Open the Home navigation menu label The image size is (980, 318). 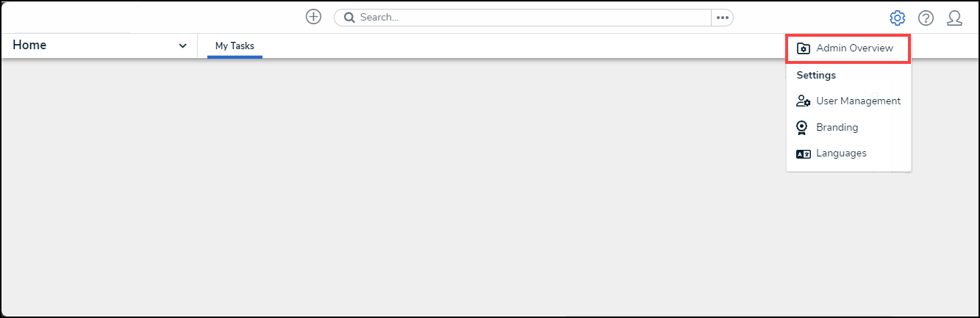click(x=29, y=45)
